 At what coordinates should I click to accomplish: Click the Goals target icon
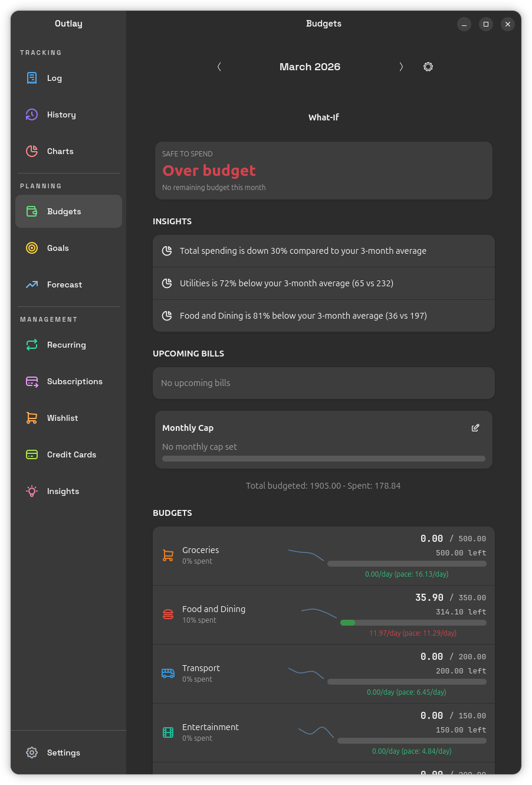(32, 248)
